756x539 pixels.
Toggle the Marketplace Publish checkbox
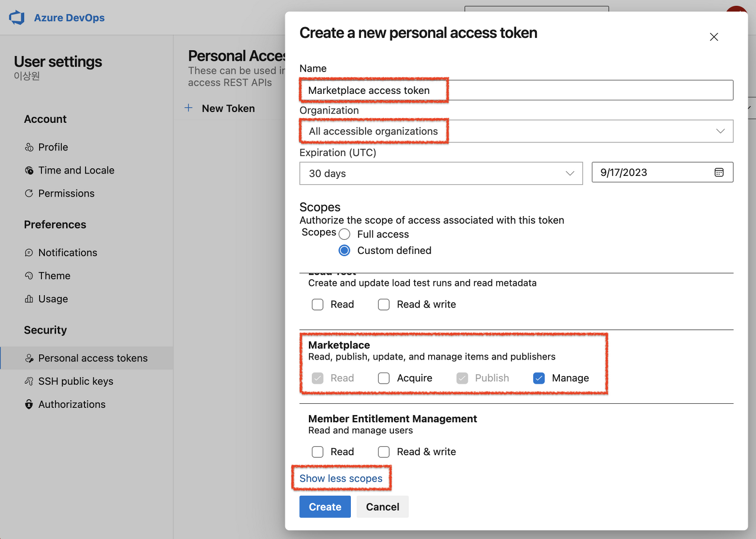click(462, 378)
